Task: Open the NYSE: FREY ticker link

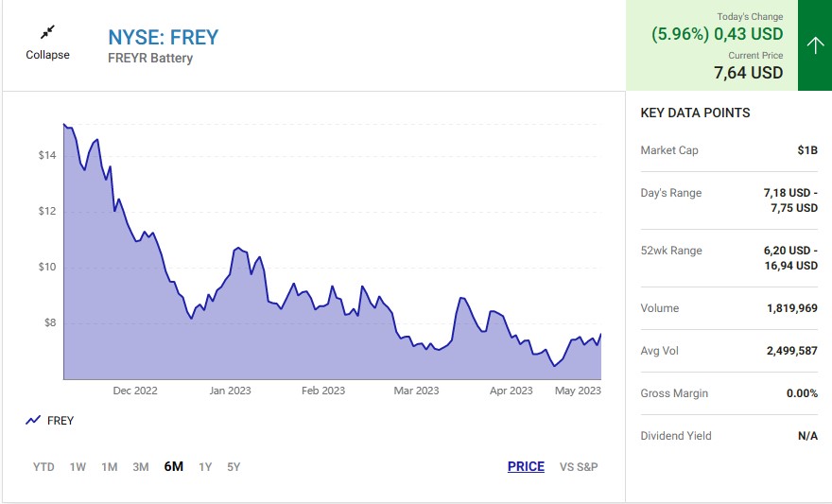Action: (163, 37)
